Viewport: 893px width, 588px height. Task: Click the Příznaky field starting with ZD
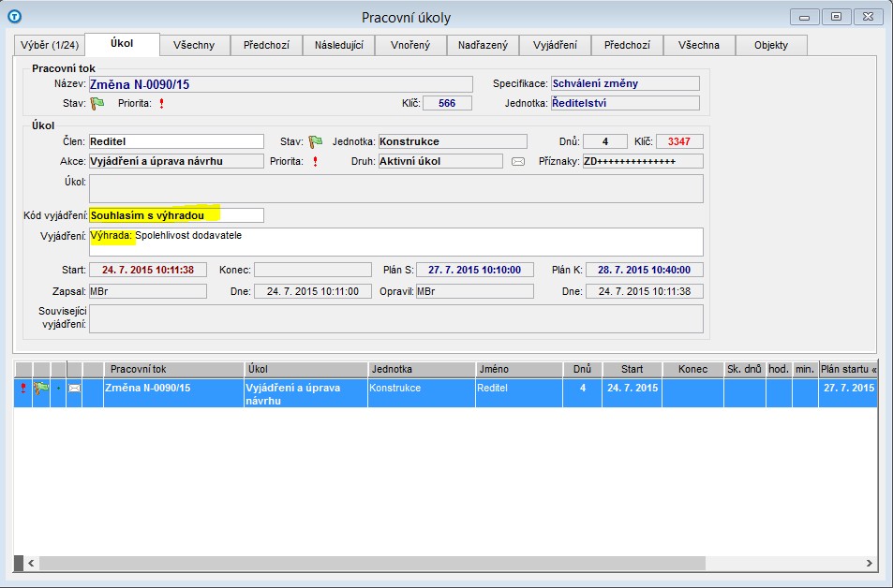click(643, 162)
